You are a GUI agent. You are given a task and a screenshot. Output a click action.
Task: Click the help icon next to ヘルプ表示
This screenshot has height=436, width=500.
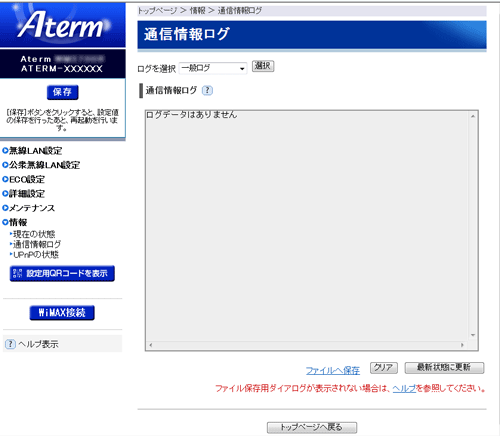(x=10, y=344)
